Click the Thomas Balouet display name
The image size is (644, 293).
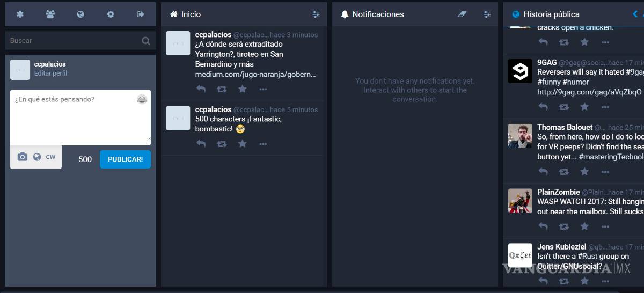[x=565, y=127]
